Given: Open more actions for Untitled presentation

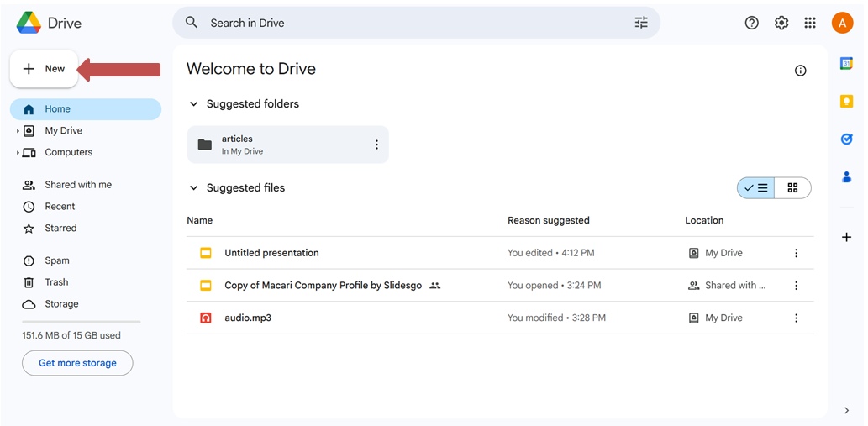Looking at the screenshot, I should tap(796, 253).
